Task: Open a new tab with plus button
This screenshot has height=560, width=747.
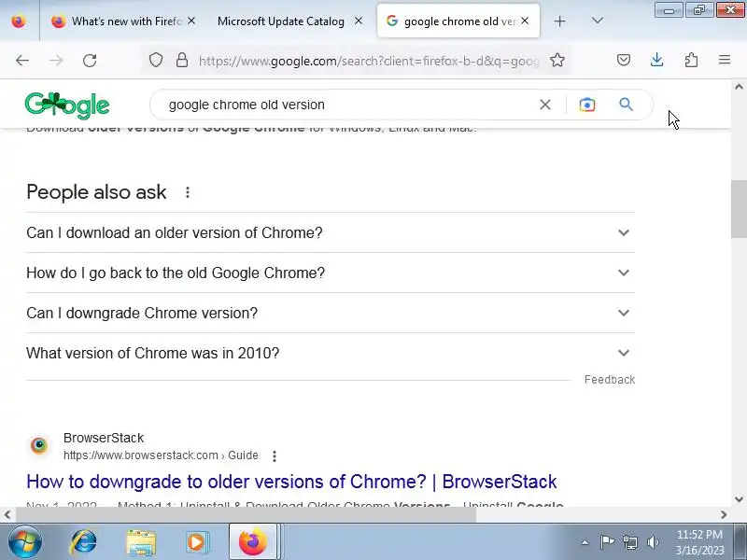Action: coord(559,21)
